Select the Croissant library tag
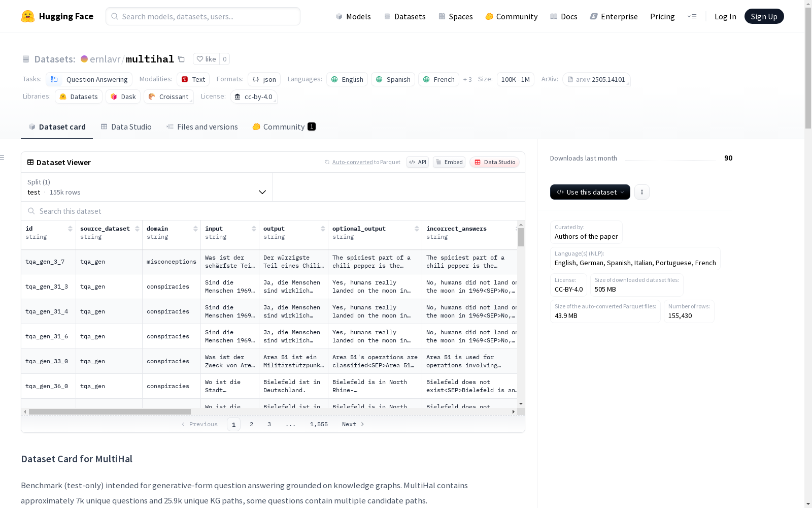The height and width of the screenshot is (508, 812). point(169,97)
